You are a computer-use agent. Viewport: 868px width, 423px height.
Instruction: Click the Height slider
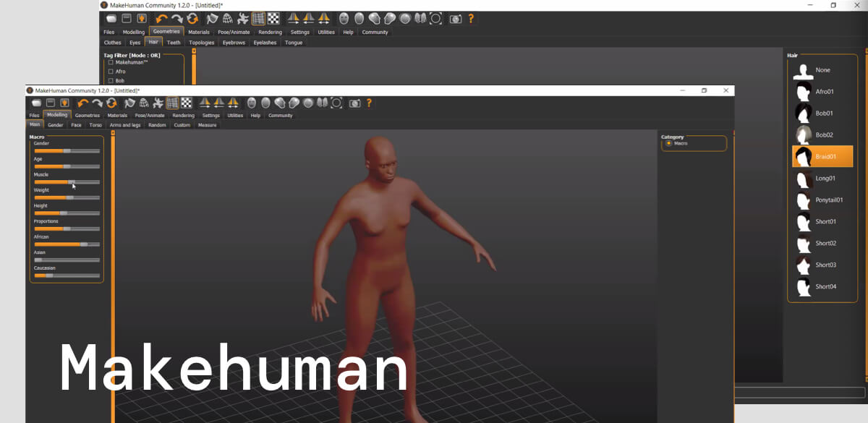(67, 213)
